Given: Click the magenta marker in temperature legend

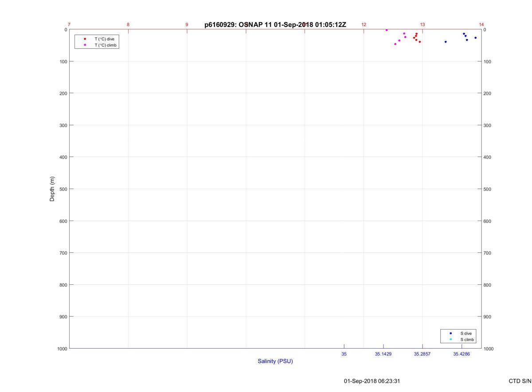Looking at the screenshot, I should tap(85, 45).
